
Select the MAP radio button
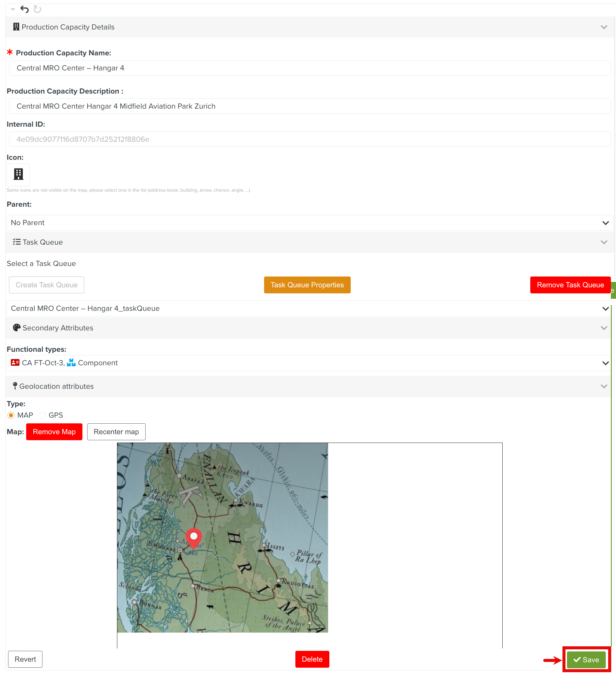(11, 415)
